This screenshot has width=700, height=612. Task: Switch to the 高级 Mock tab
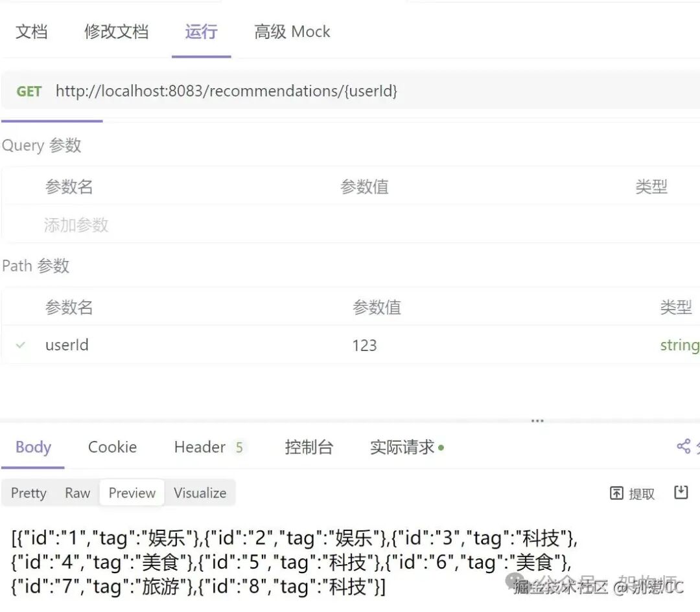292,31
